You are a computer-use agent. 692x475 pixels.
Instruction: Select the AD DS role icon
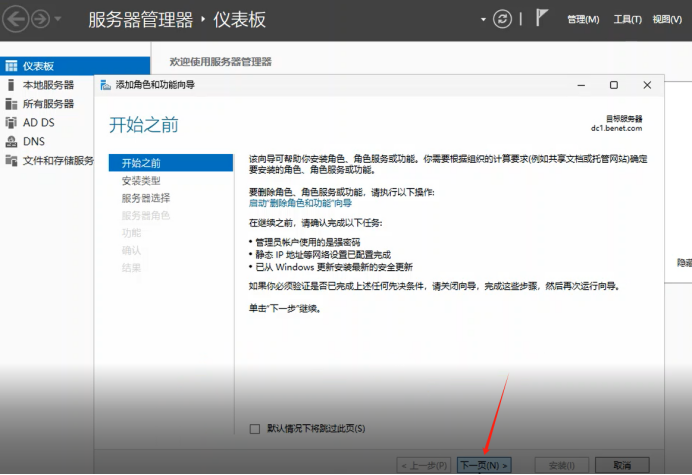[11, 122]
